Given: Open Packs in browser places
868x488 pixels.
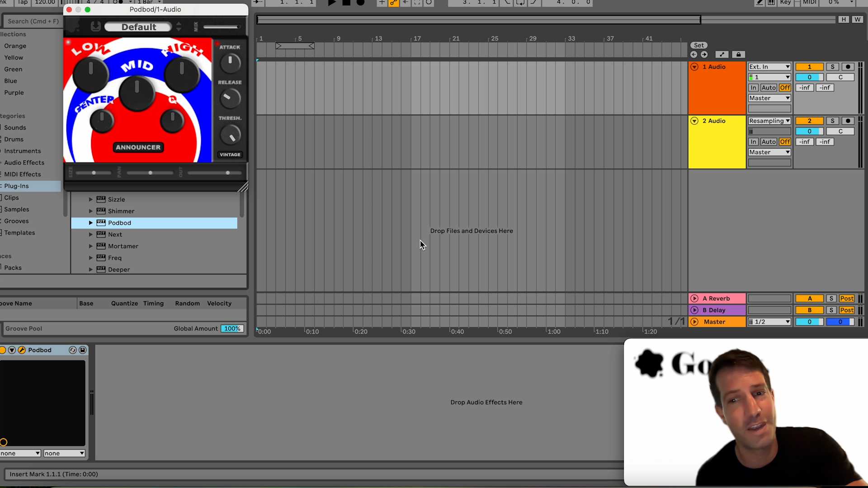Looking at the screenshot, I should [13, 268].
